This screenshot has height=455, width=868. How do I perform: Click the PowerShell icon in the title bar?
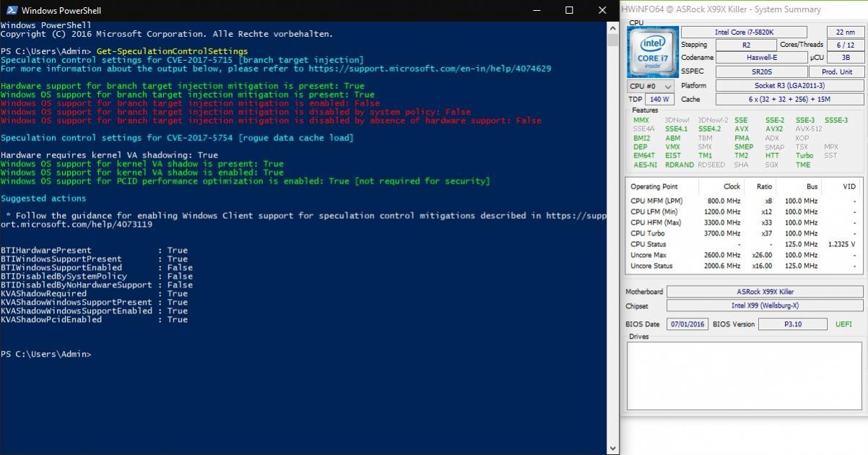pos(12,10)
